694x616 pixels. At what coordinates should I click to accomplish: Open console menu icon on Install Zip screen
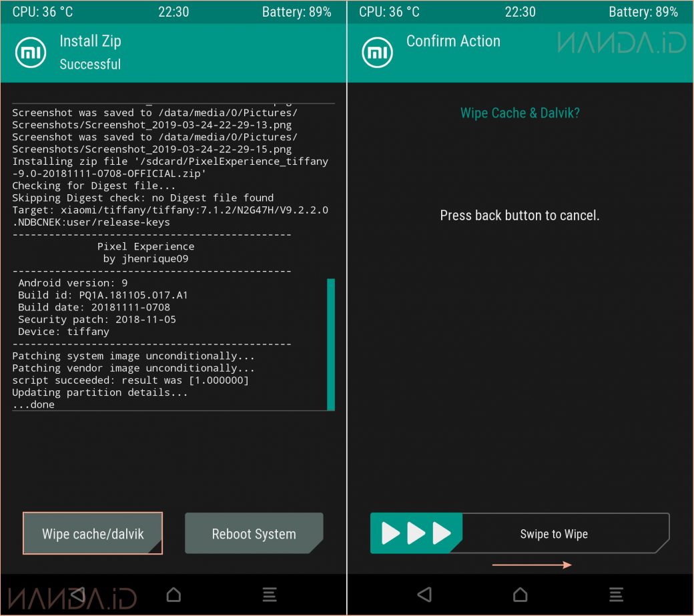pyautogui.click(x=269, y=594)
